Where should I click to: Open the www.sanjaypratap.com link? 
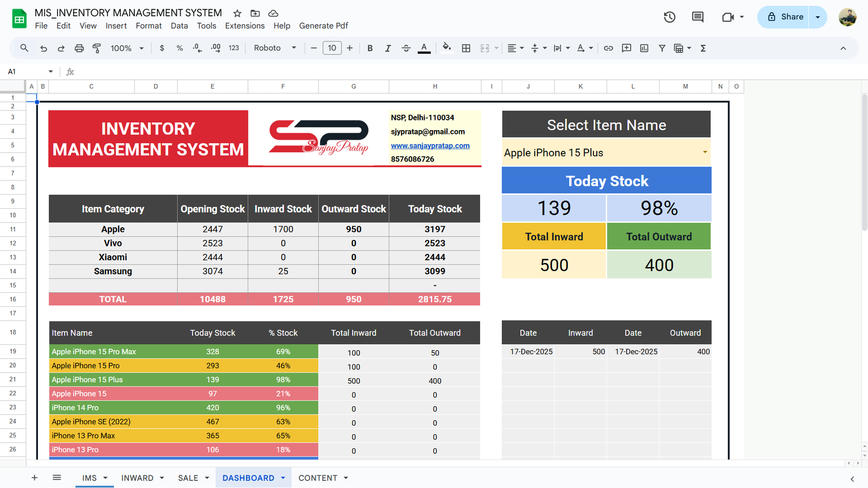(430, 145)
